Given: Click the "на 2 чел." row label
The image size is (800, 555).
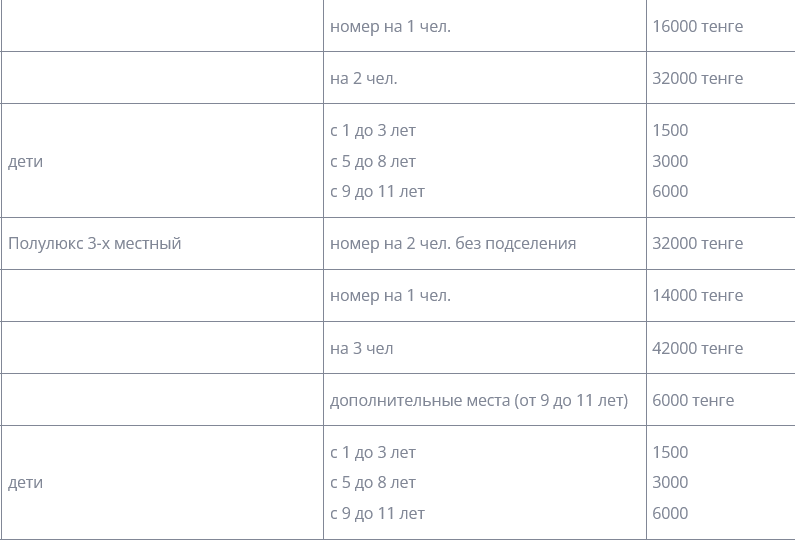Looking at the screenshot, I should pos(363,78).
